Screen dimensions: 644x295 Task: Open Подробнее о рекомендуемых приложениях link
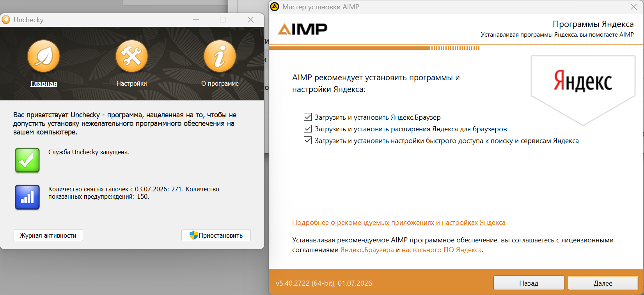399,223
